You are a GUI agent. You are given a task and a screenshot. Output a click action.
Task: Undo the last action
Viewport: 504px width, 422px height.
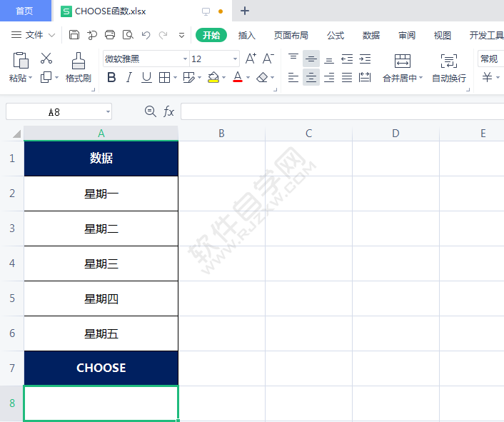[146, 35]
